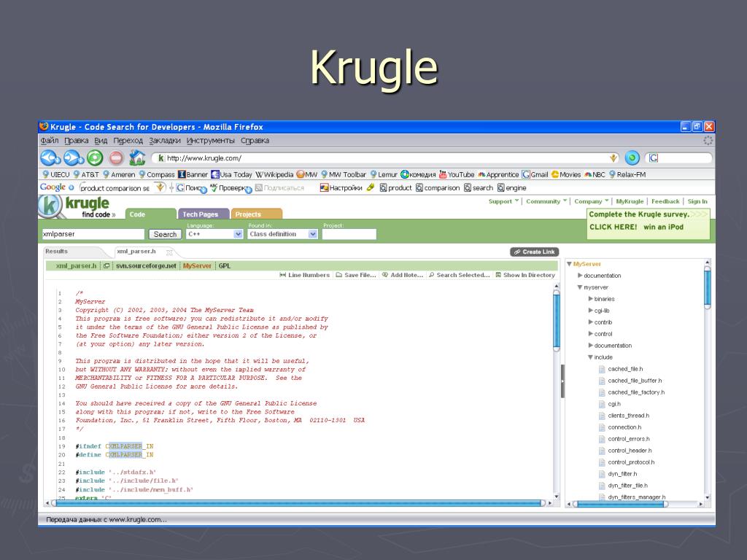
Task: Open the AT&T bookmark
Action: (x=86, y=175)
